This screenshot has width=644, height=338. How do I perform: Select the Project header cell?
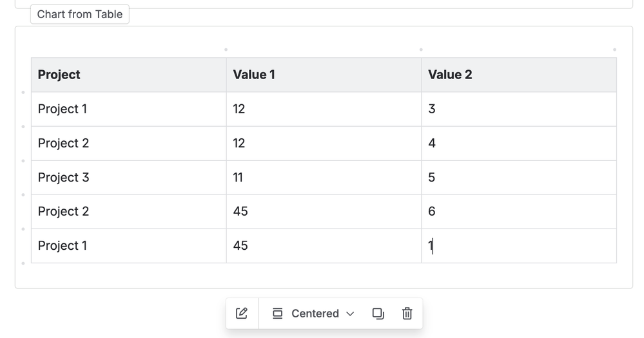[128, 75]
